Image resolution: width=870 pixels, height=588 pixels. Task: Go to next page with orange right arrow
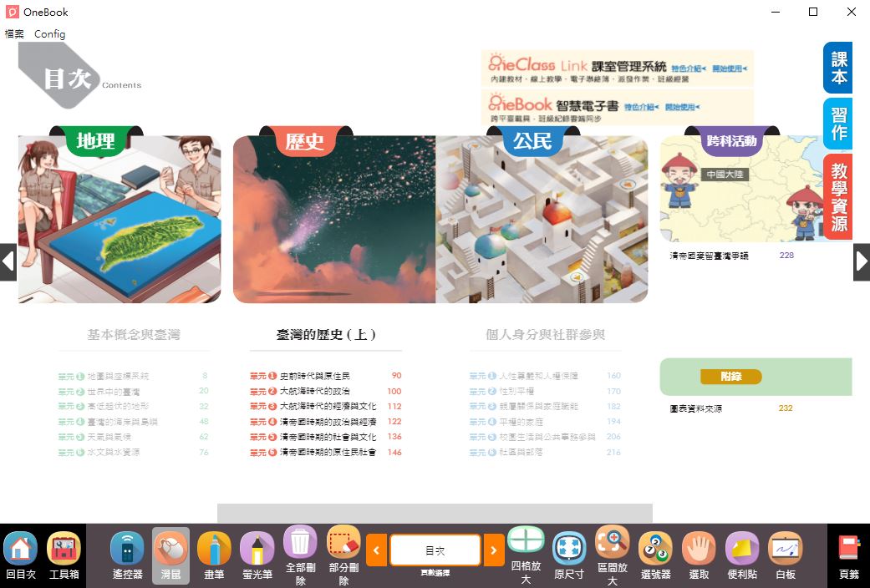(494, 550)
